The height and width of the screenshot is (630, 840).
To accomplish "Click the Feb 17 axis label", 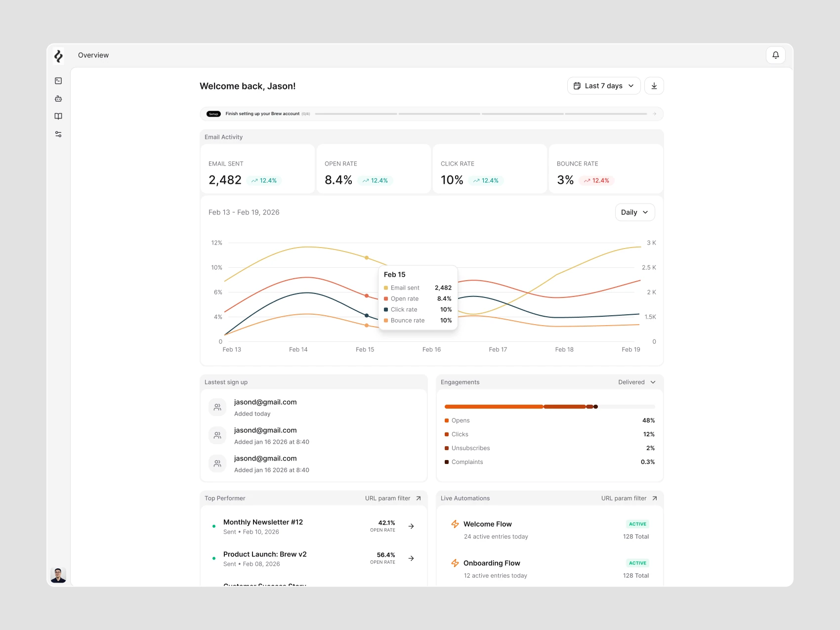I will tap(498, 349).
